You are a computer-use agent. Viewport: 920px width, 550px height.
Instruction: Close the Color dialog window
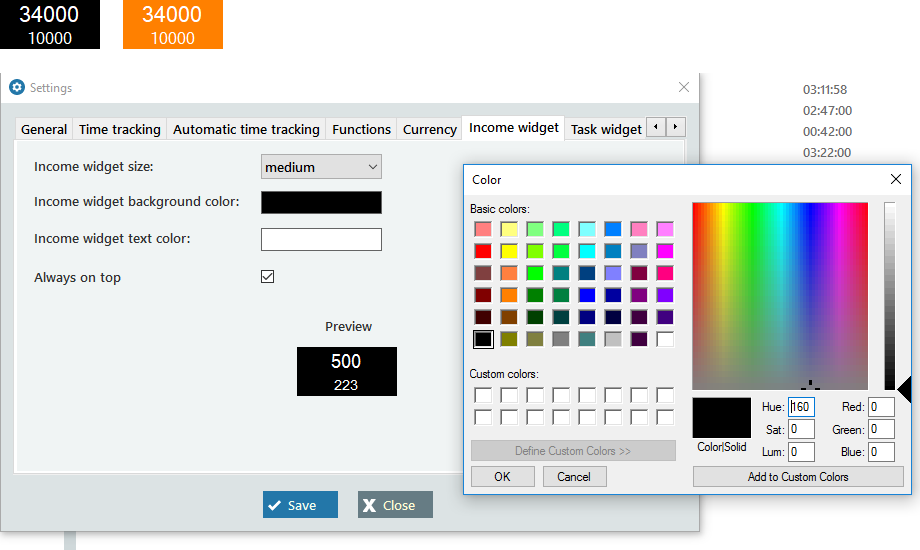pos(895,179)
